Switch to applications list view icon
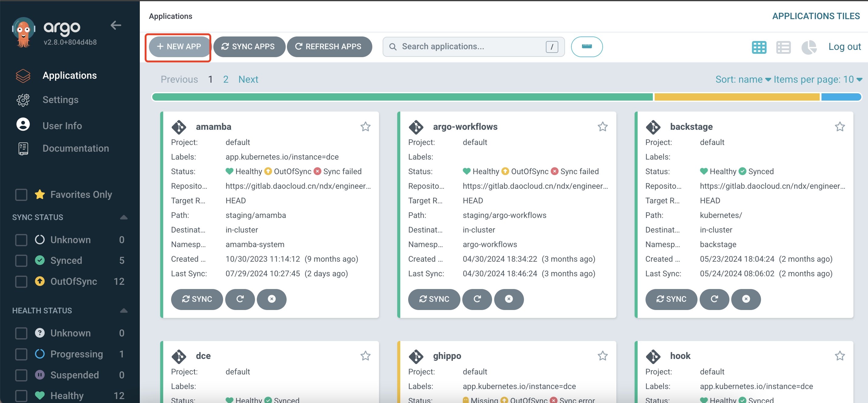The height and width of the screenshot is (403, 868). pyautogui.click(x=783, y=47)
